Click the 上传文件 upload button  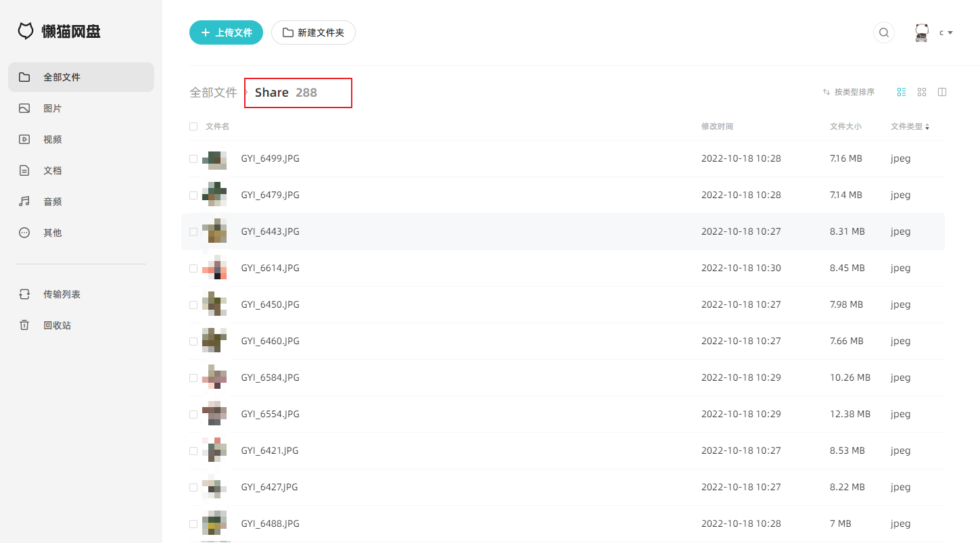[x=226, y=32]
